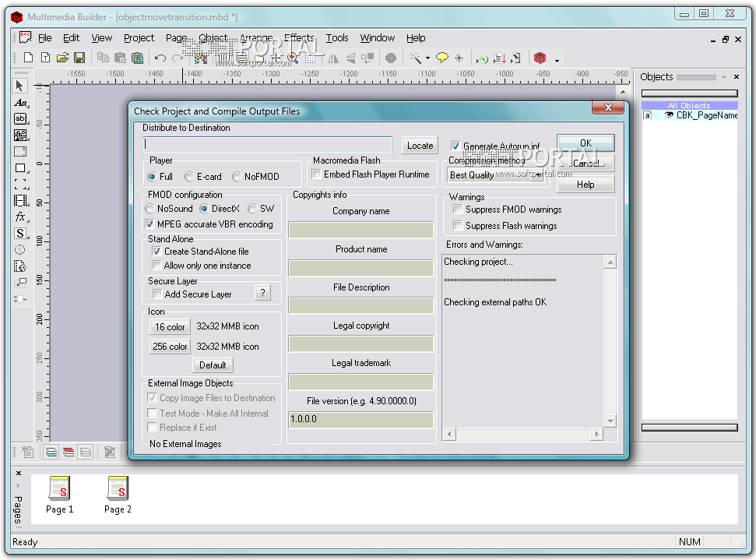This screenshot has width=756, height=560.
Task: Open the Page 1 thumbnail
Action: point(60,495)
